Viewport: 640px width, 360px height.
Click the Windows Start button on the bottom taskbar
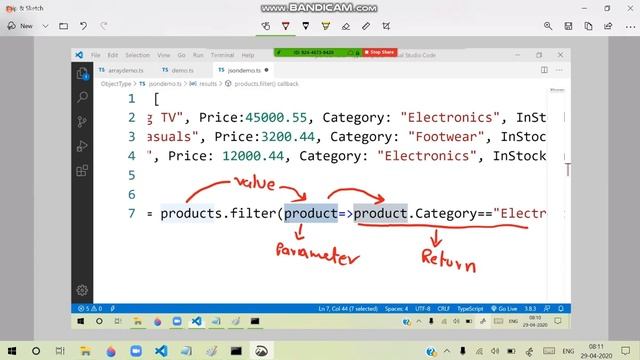tap(12, 351)
